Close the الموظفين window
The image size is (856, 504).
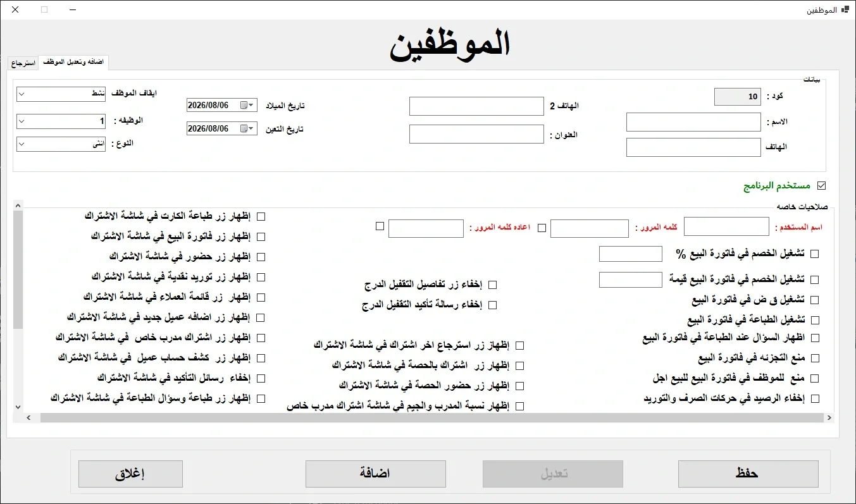click(x=15, y=10)
